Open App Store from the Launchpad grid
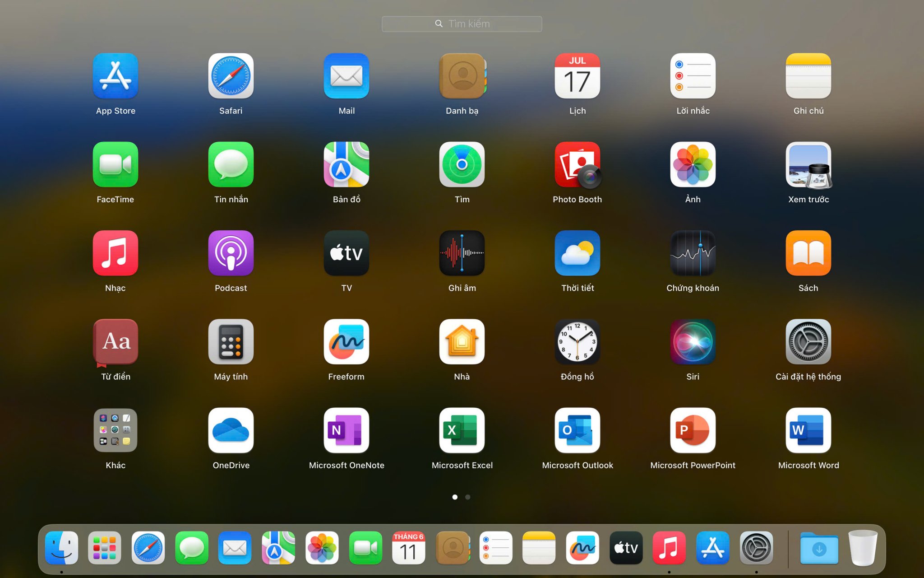 [x=115, y=76]
